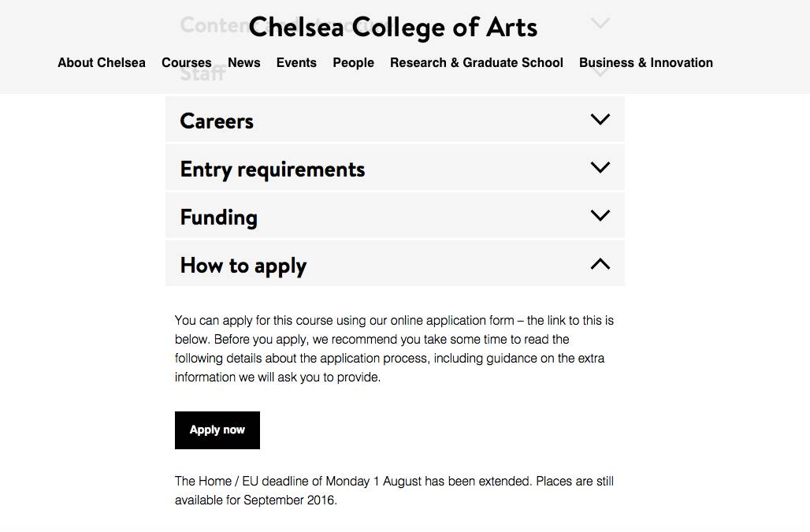
Task: Click the Funding section down arrow
Action: point(600,216)
